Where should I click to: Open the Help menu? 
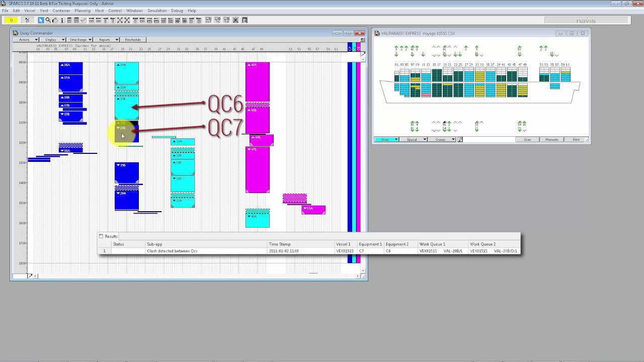[192, 11]
